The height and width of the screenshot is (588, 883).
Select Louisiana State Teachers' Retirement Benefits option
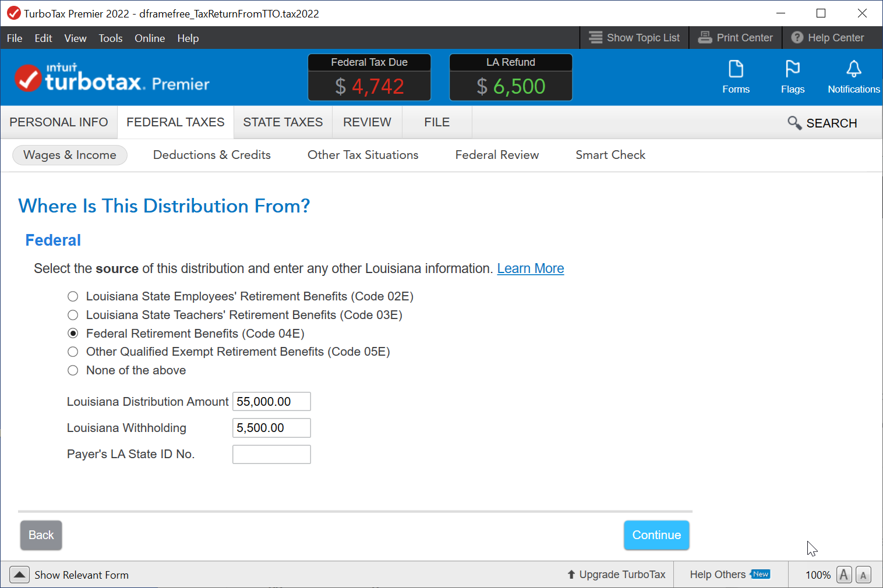[x=73, y=315]
